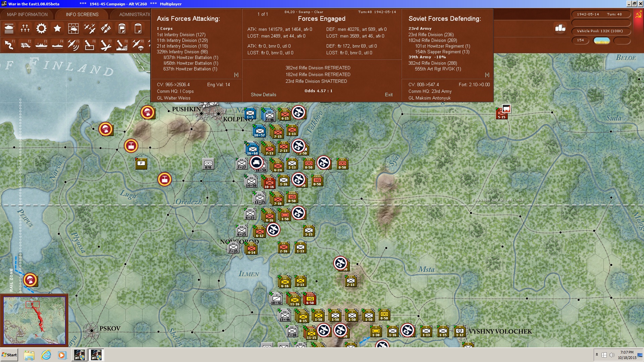
Task: Click the clear weather indicator swatch
Action: 601,41
